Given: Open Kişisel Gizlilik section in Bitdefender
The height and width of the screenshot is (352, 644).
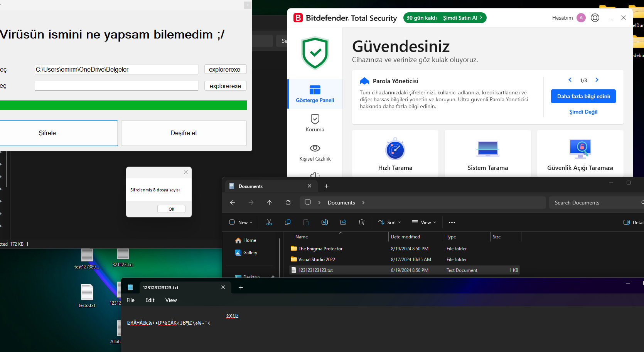Looking at the screenshot, I should 315,153.
